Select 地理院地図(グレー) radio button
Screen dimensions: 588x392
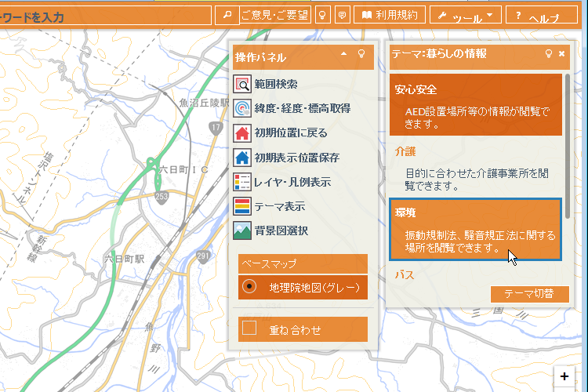point(249,287)
